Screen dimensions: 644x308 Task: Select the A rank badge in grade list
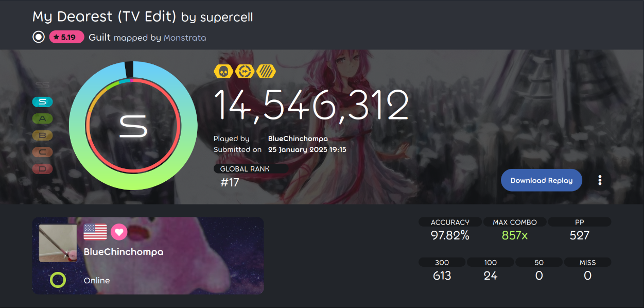click(43, 119)
